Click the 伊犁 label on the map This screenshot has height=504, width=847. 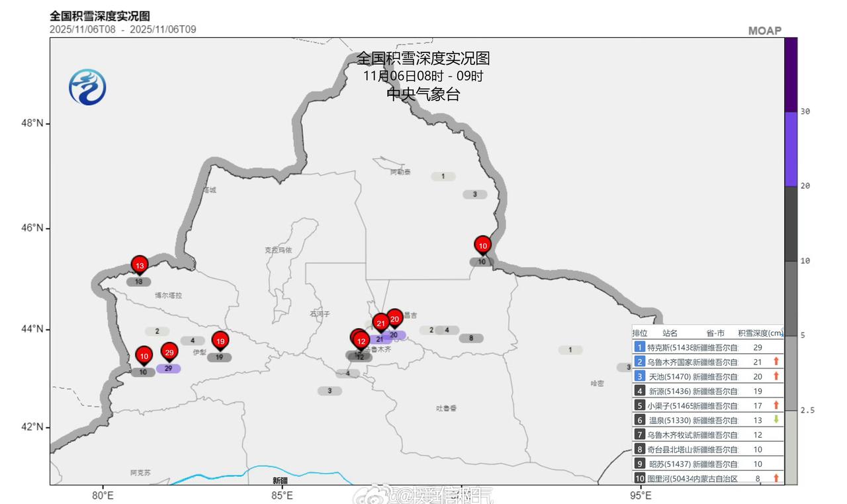coord(200,352)
